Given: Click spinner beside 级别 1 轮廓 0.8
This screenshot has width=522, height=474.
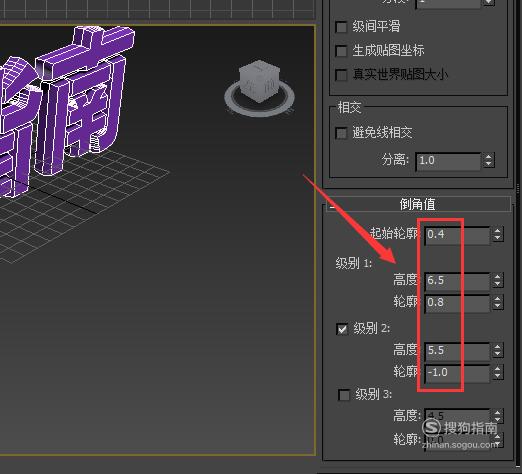Looking at the screenshot, I should 498,303.
